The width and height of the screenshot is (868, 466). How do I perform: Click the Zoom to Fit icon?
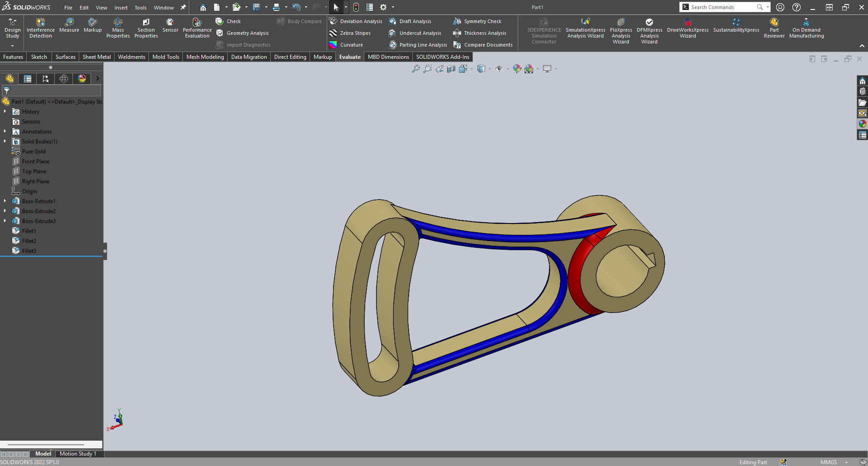(415, 69)
